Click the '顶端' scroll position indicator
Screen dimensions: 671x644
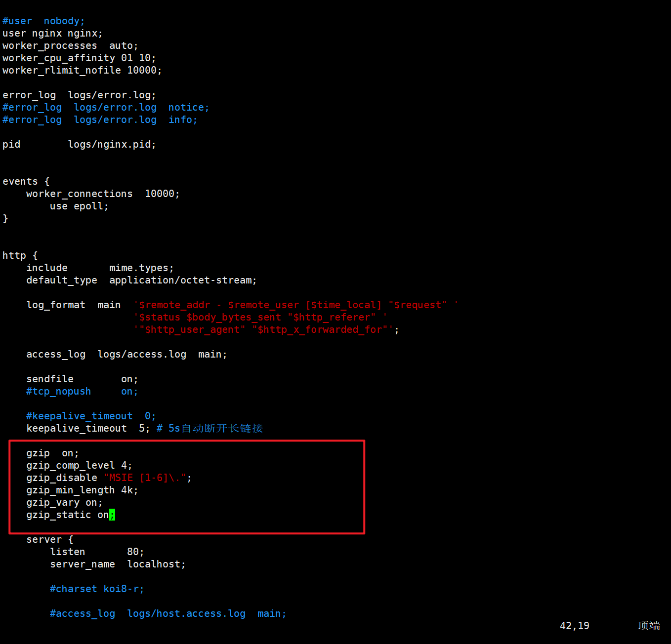649,626
